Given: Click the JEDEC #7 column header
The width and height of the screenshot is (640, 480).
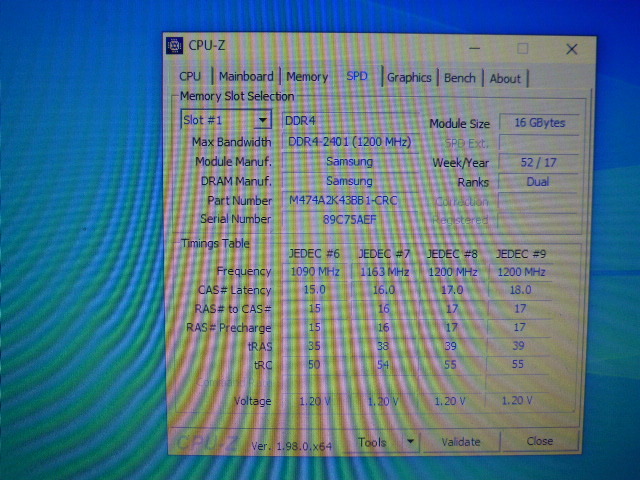Looking at the screenshot, I should click(384, 254).
